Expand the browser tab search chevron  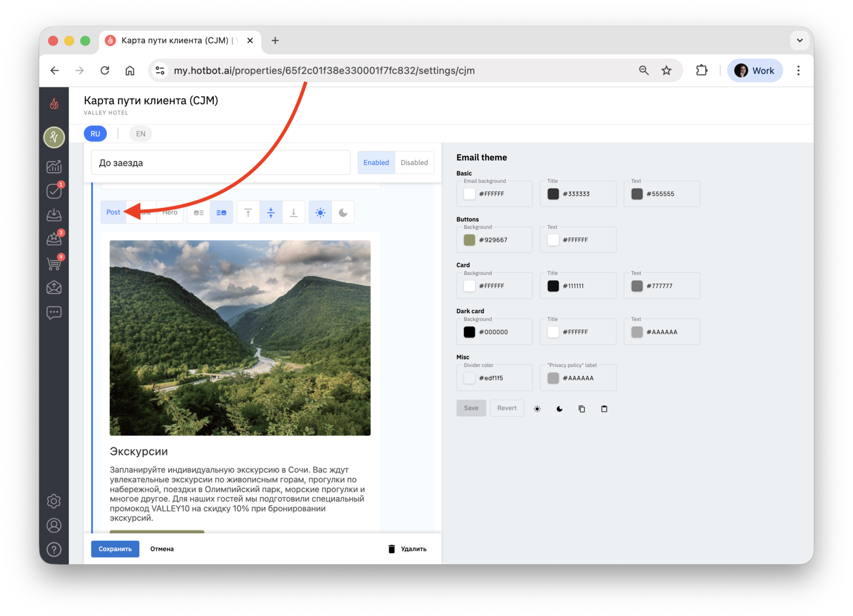click(800, 41)
